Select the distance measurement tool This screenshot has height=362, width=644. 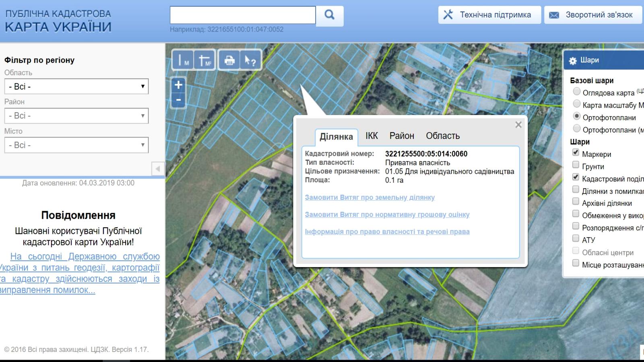pos(183,60)
